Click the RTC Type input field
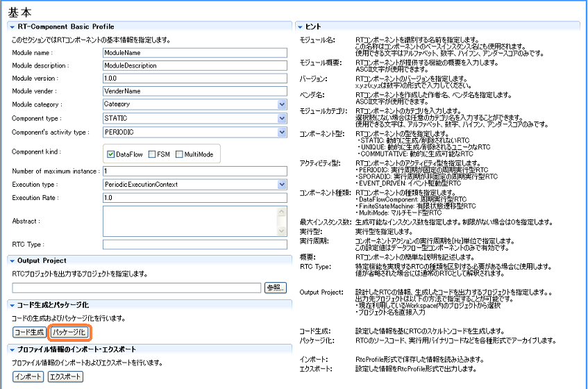The image size is (588, 389). pos(194,245)
